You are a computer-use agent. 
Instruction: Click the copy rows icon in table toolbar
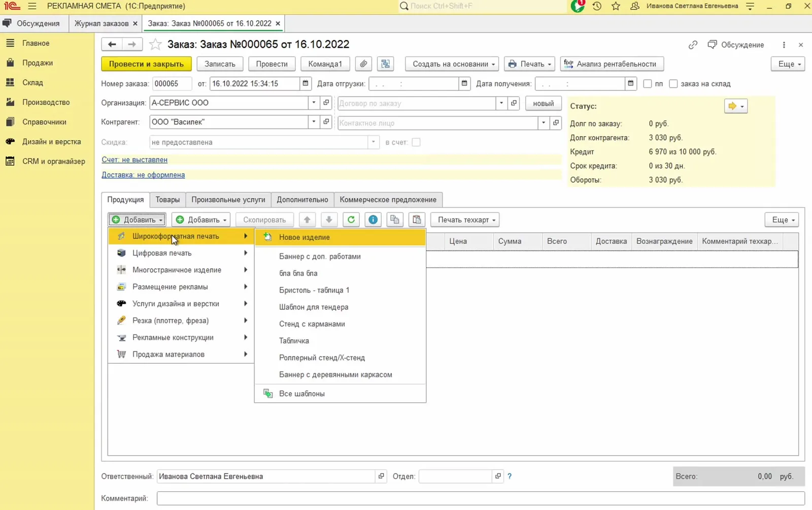click(395, 220)
